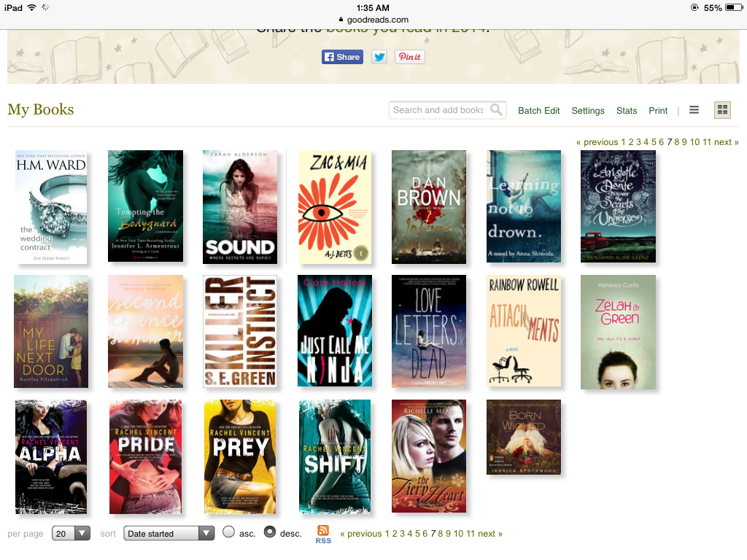Go to previous page in bottom pagination
Viewport: 747px width, 560px height.
click(x=360, y=533)
